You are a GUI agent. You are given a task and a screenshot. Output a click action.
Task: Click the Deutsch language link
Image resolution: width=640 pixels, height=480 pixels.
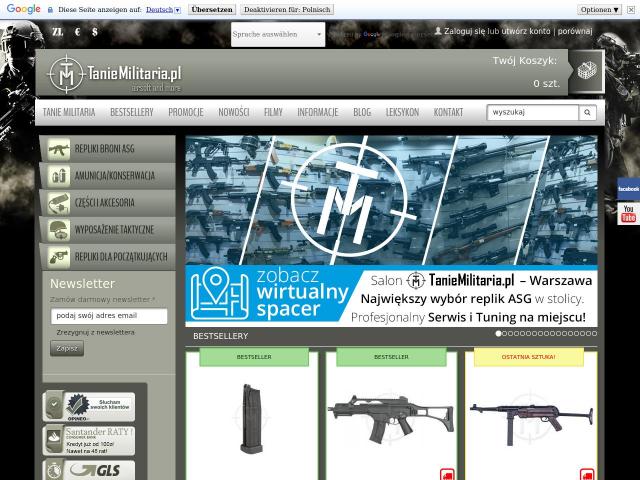[x=159, y=9]
